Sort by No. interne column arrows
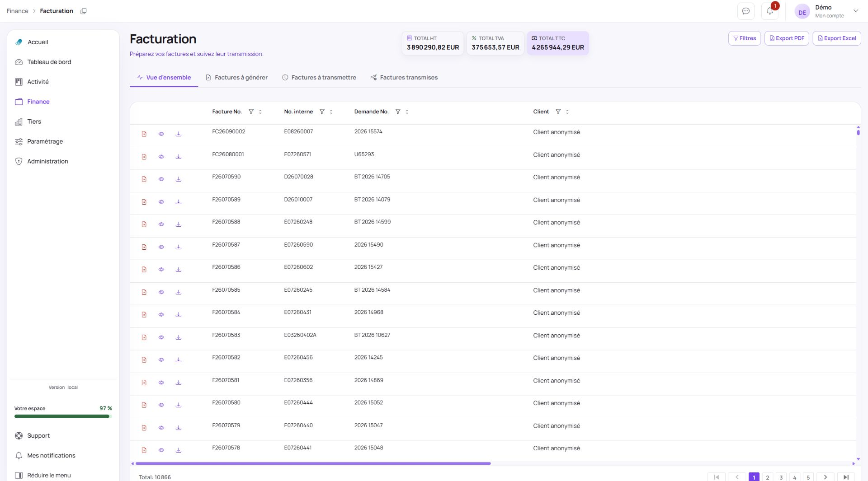This screenshot has width=868, height=481. pyautogui.click(x=331, y=112)
